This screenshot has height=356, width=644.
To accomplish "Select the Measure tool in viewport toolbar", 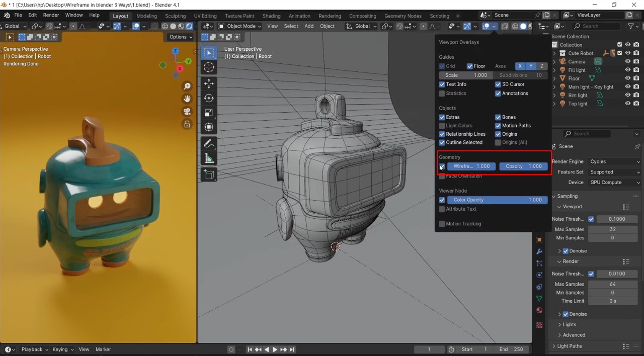I will point(209,159).
